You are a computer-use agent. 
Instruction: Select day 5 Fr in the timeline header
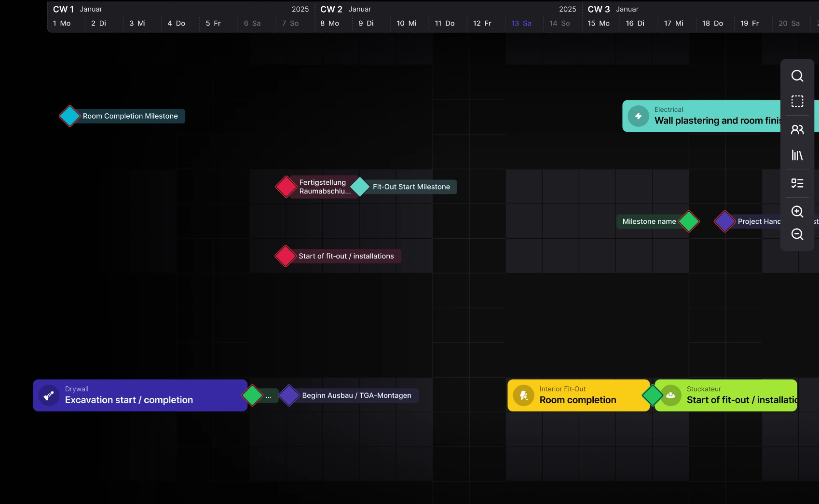[x=213, y=23]
